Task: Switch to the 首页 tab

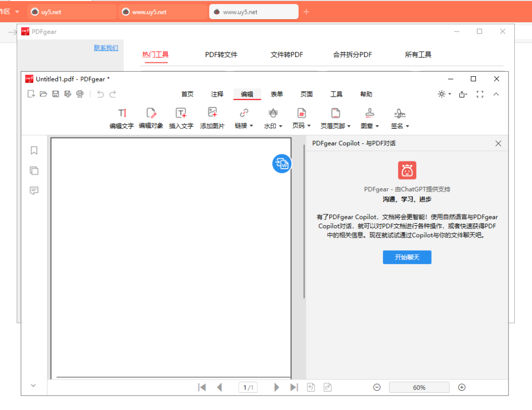Action: (x=187, y=94)
